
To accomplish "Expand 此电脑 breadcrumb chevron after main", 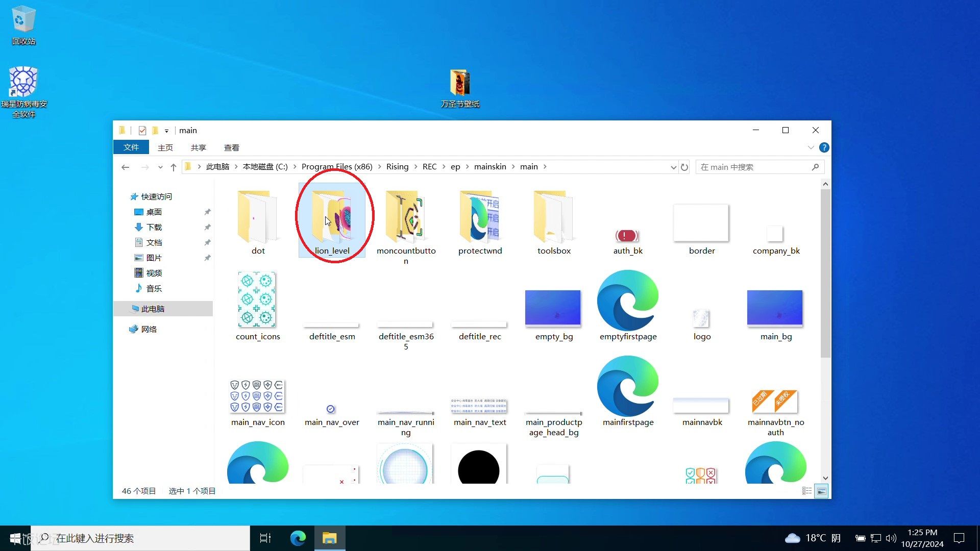I will click(545, 167).
